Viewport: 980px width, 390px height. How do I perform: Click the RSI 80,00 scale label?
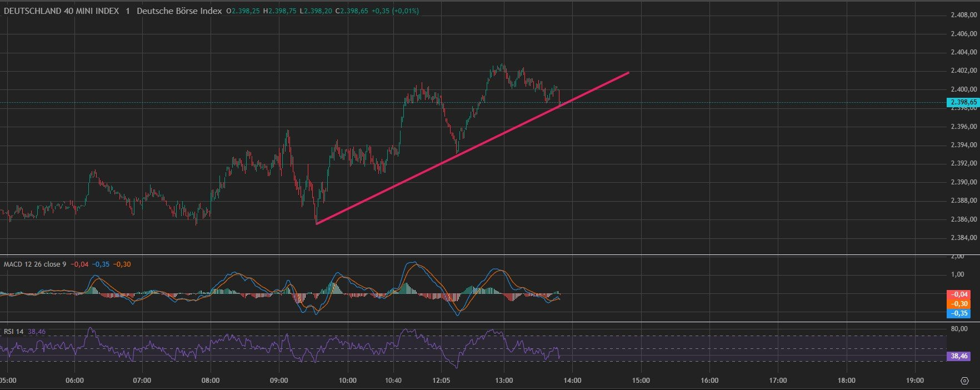point(959,329)
